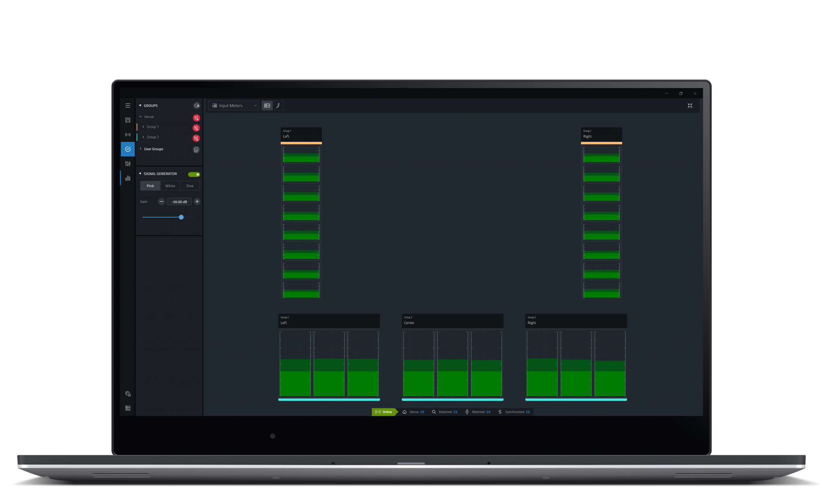
Task: Expand the Group 2 tree item
Action: click(143, 137)
